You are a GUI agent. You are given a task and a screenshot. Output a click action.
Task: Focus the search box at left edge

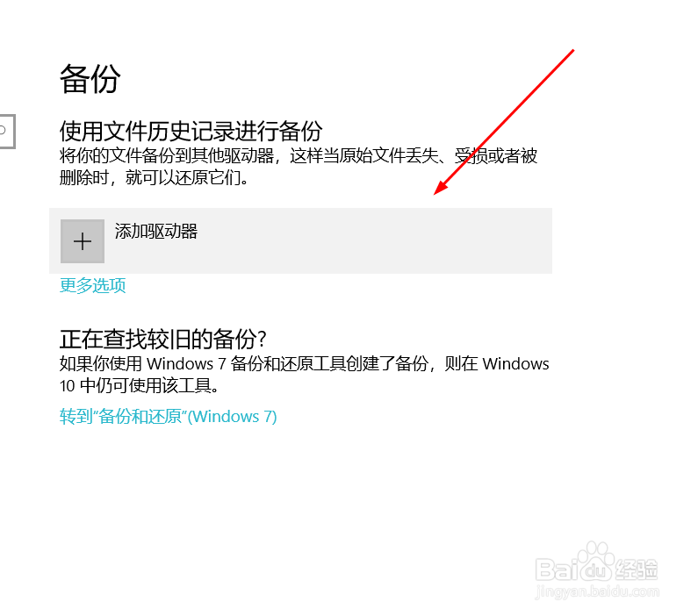(8, 132)
